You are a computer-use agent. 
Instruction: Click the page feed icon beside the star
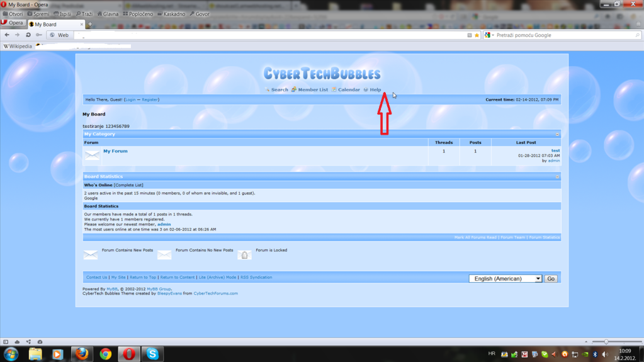[470, 35]
